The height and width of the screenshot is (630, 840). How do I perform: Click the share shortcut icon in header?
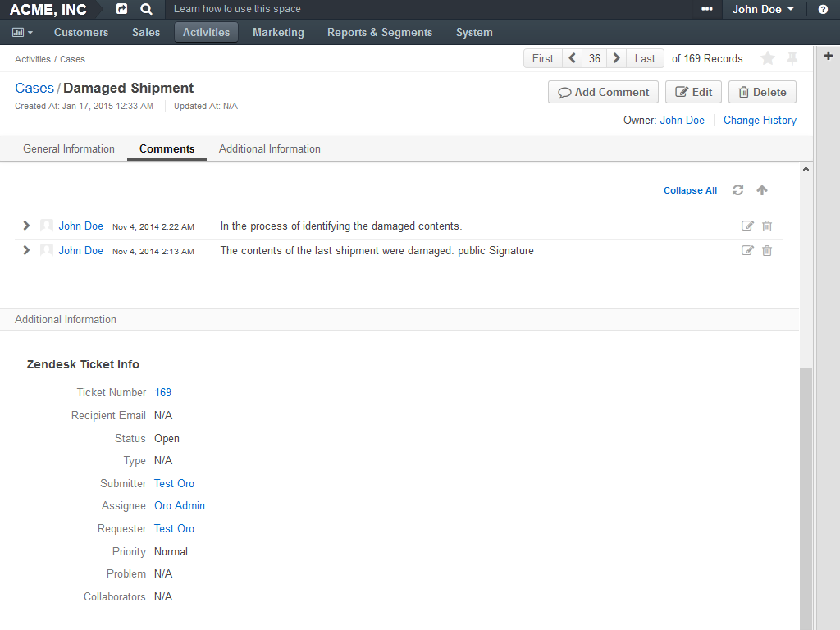(122, 9)
